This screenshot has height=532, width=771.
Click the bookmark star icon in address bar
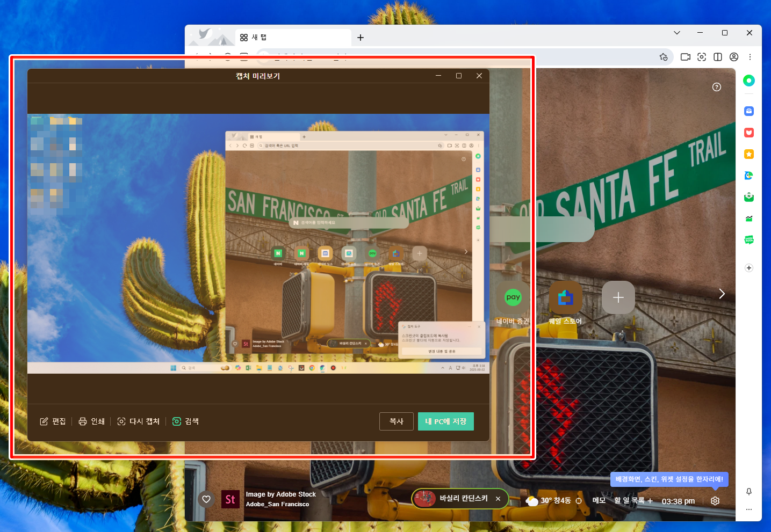point(664,57)
